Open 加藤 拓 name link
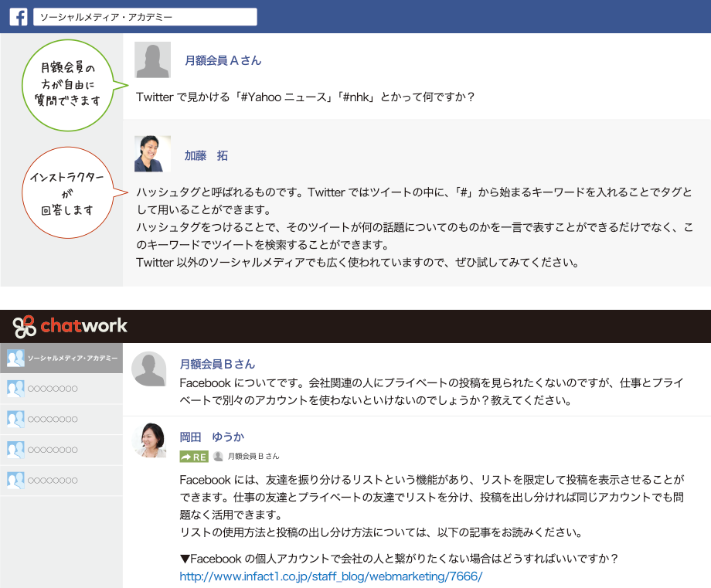 (206, 155)
